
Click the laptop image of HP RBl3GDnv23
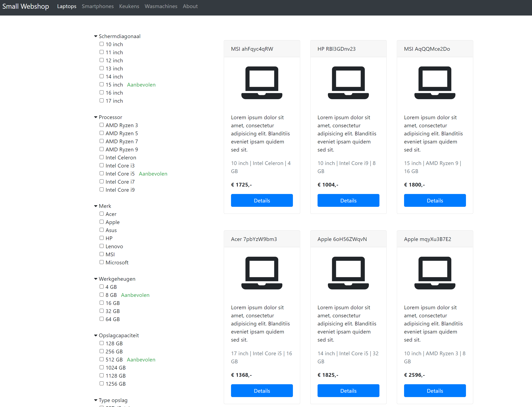[x=348, y=83]
